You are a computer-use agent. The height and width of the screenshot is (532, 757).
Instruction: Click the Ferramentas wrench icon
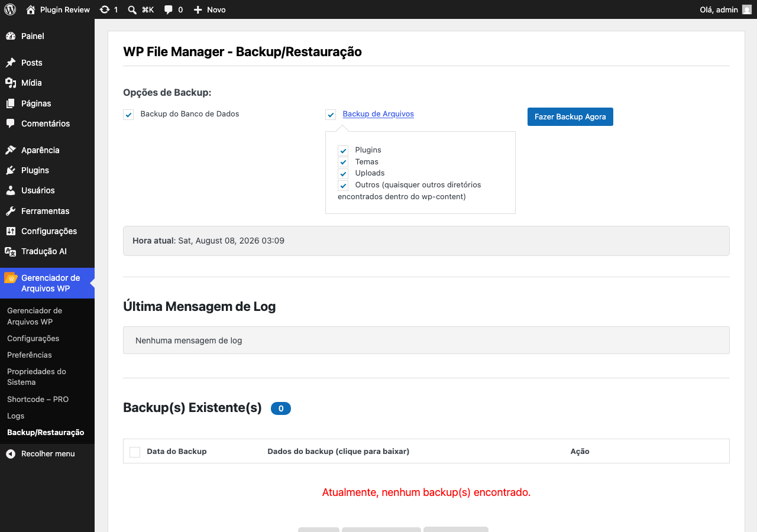pyautogui.click(x=11, y=211)
